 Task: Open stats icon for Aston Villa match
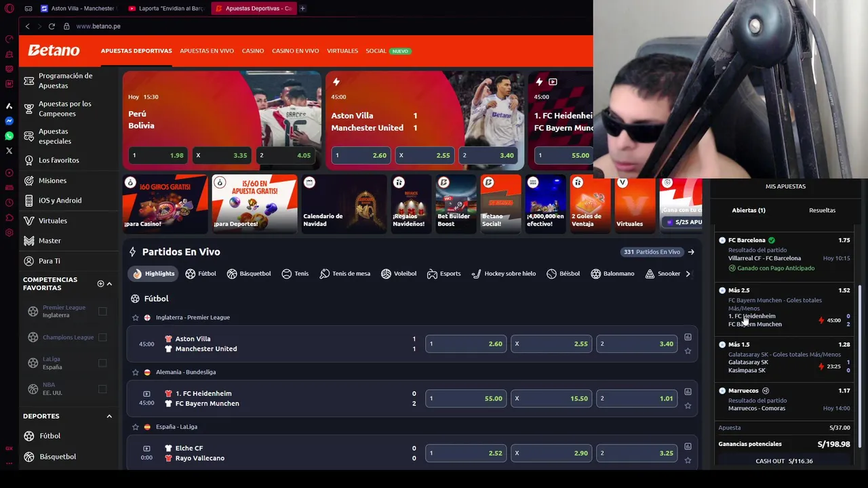pyautogui.click(x=688, y=337)
